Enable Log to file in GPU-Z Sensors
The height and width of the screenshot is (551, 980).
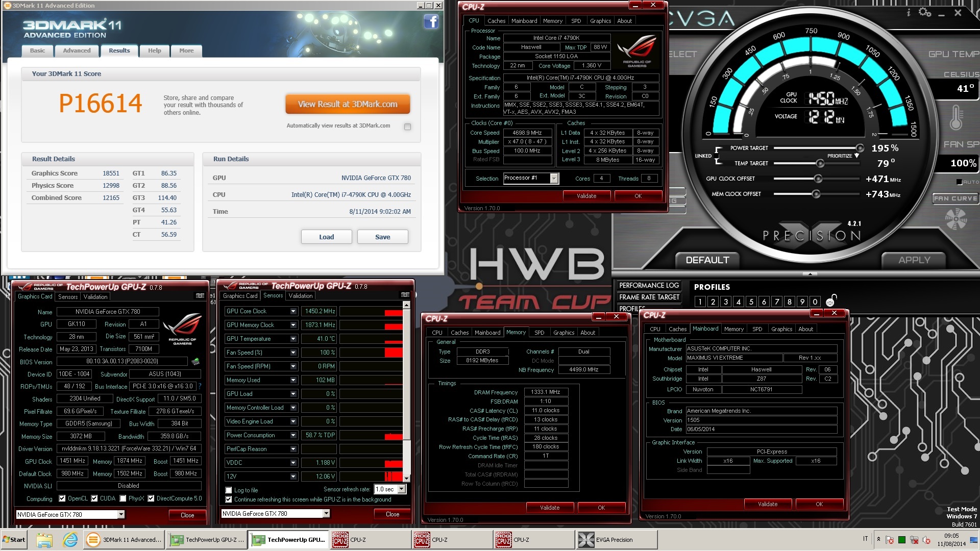coord(229,490)
